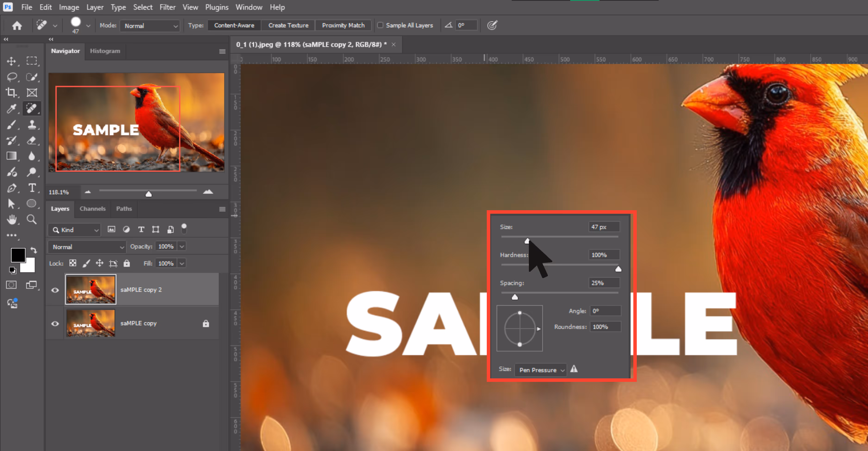
Task: Hide the saMPLE copy layer
Action: point(55,323)
